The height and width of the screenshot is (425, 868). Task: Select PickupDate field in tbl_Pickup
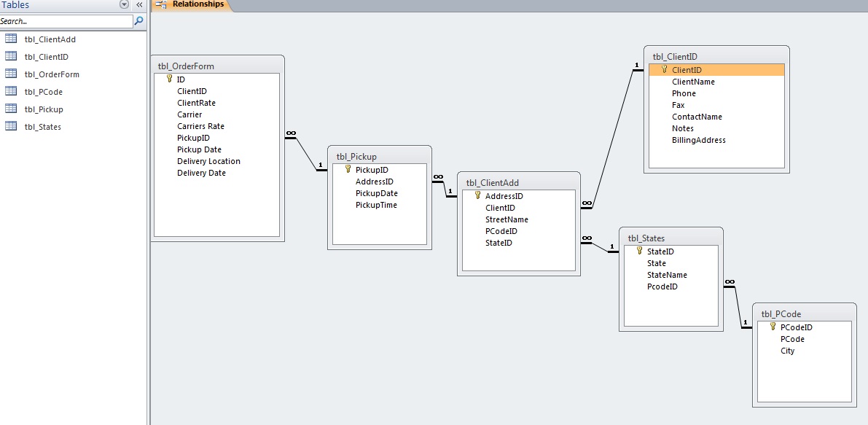(x=380, y=193)
